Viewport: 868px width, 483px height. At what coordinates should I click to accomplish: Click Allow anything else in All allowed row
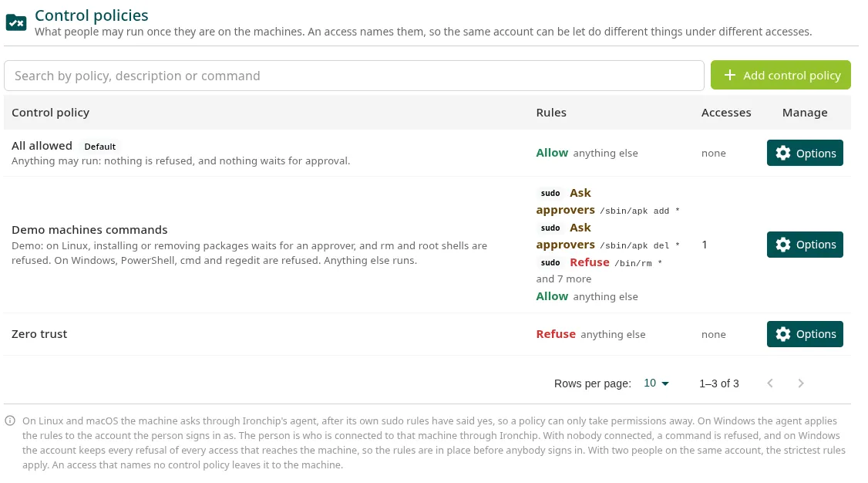[x=587, y=153]
